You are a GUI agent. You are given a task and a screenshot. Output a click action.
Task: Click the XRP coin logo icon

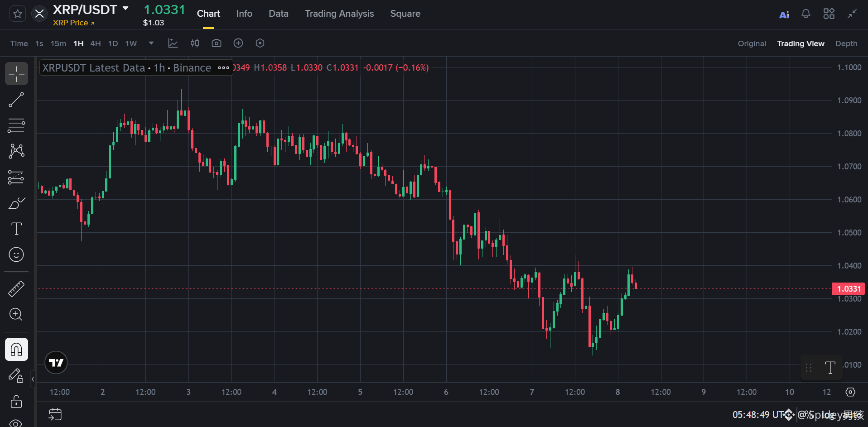click(x=39, y=14)
